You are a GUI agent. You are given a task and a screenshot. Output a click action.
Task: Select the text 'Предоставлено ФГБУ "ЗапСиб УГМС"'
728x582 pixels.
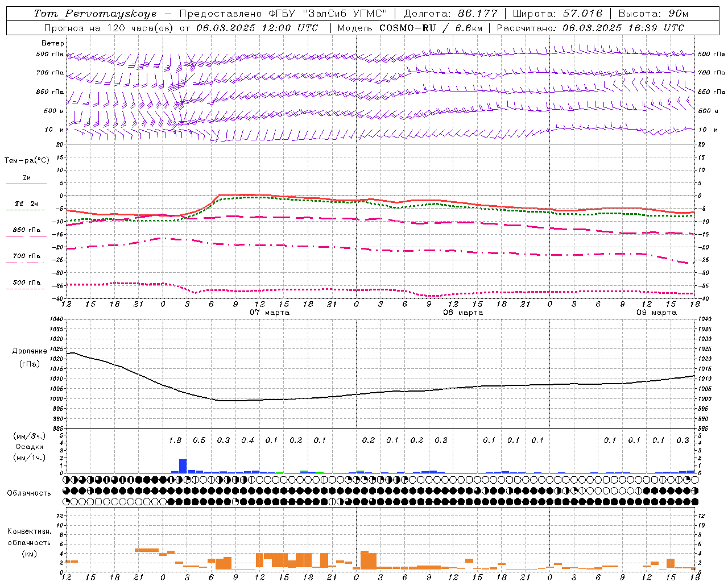coord(283,14)
